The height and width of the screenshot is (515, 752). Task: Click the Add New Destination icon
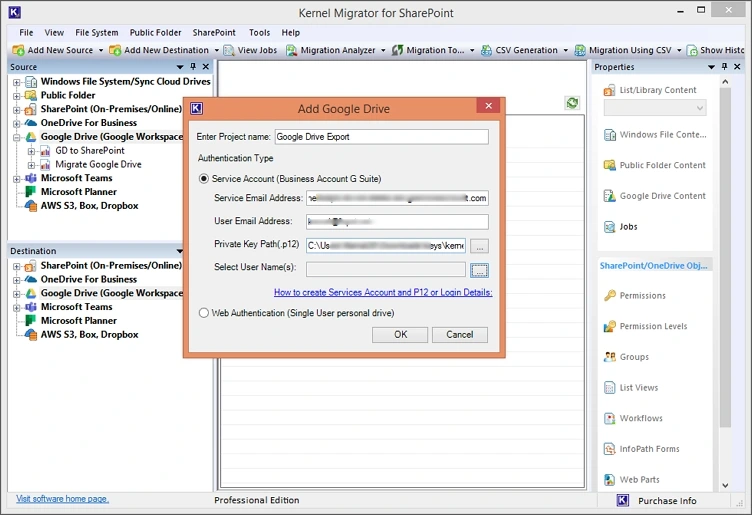115,50
